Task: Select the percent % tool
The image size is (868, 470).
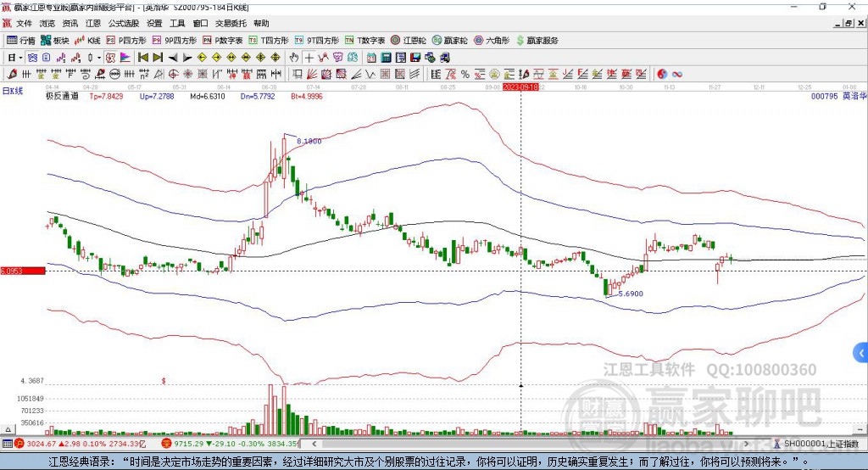Action: point(465,74)
